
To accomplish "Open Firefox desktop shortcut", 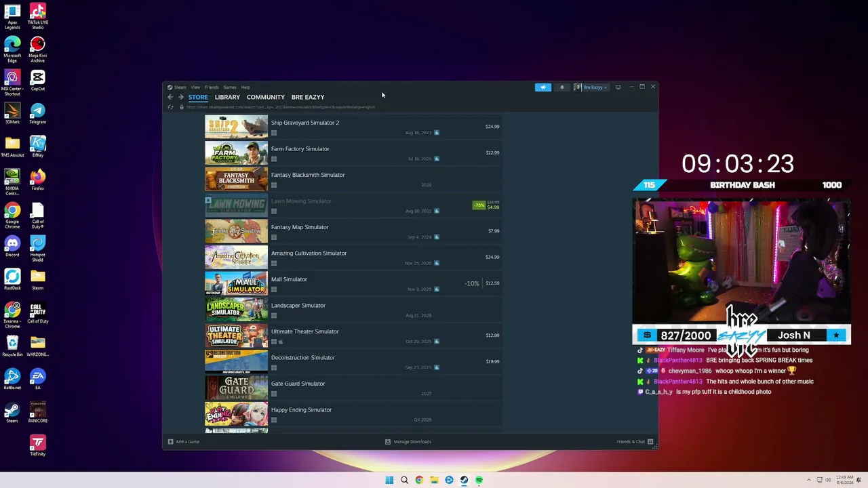I will 38,180.
